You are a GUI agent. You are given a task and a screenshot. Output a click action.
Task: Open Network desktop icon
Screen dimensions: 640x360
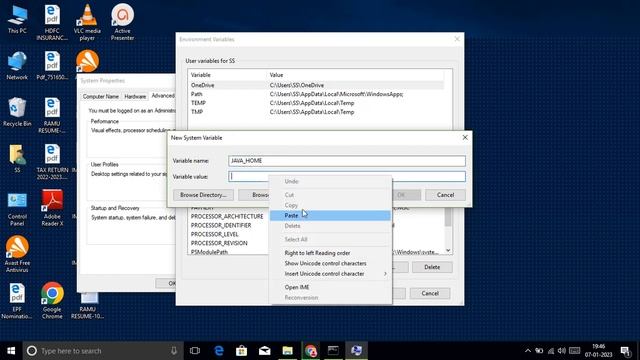pyautogui.click(x=17, y=65)
